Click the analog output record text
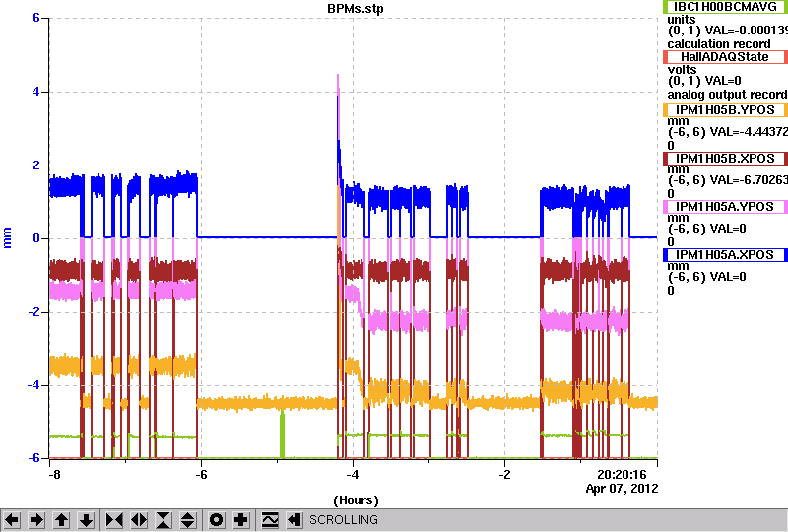The height and width of the screenshot is (532, 788). tap(727, 95)
